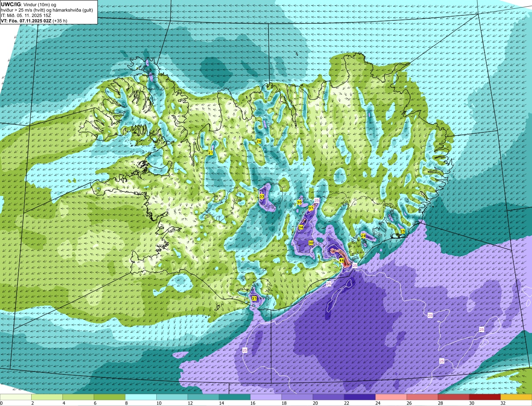Click the 24–26 m/s pink legend swatch
This screenshot has width=532, height=406.
coord(391,397)
